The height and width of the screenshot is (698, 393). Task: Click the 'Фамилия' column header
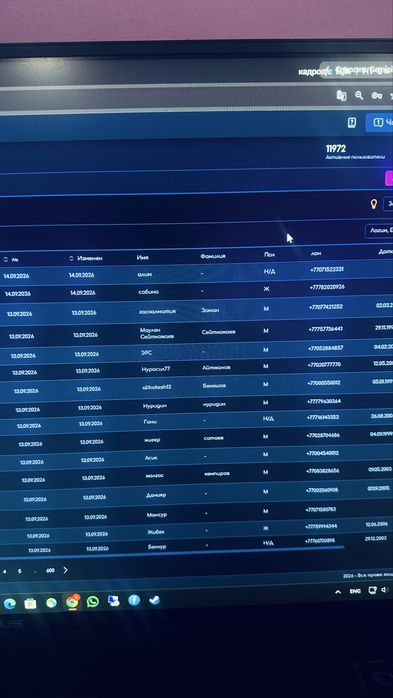tap(213, 256)
